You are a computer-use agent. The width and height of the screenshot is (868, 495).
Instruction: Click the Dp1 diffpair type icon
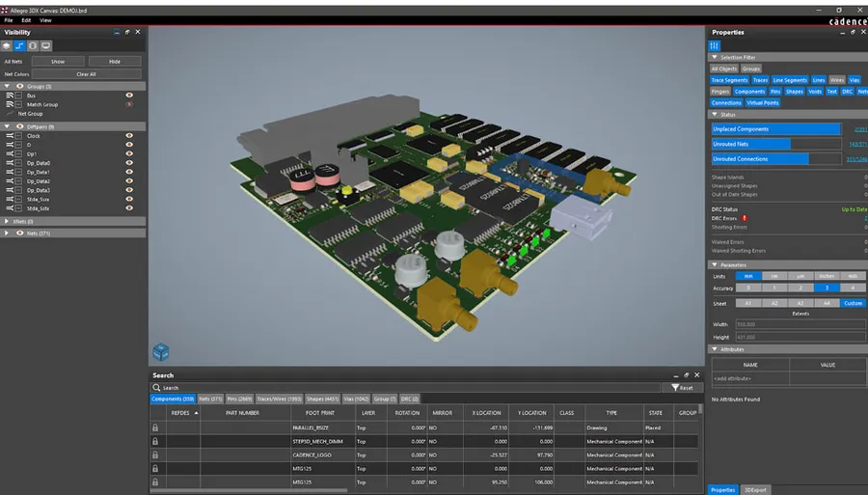pyautogui.click(x=10, y=154)
